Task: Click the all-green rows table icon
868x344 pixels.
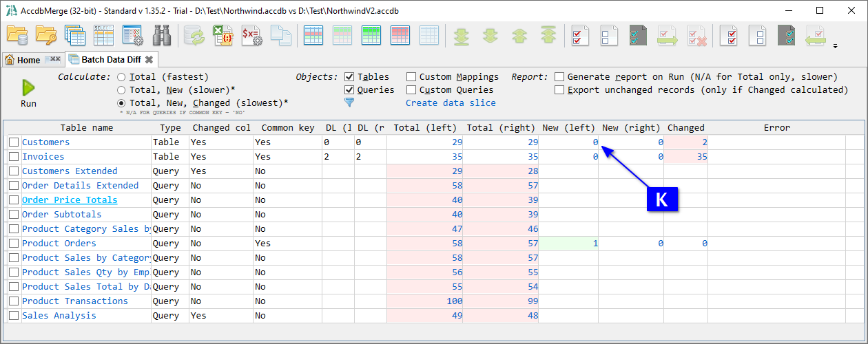Action: tap(371, 35)
